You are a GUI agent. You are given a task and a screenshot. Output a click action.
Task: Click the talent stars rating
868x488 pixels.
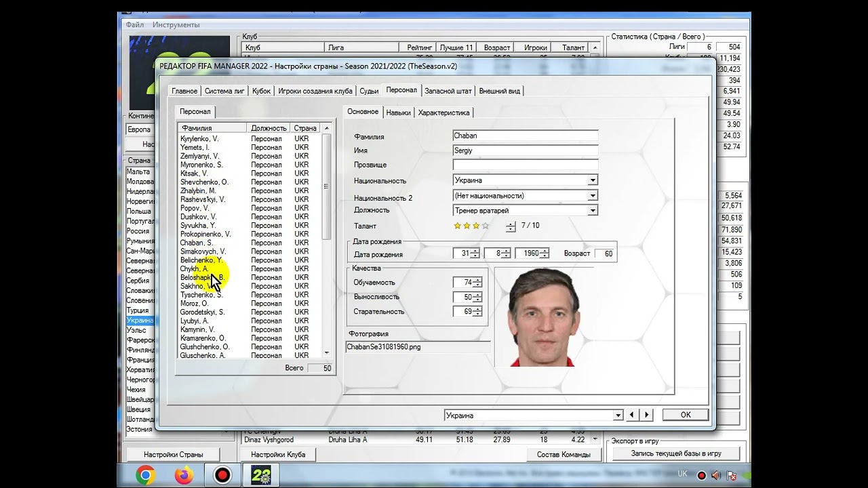point(471,226)
